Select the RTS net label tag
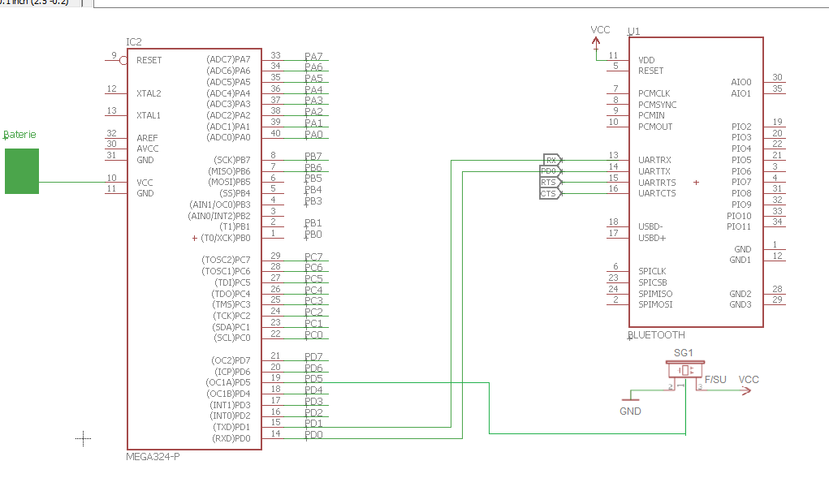Image resolution: width=829 pixels, height=504 pixels. coord(550,183)
